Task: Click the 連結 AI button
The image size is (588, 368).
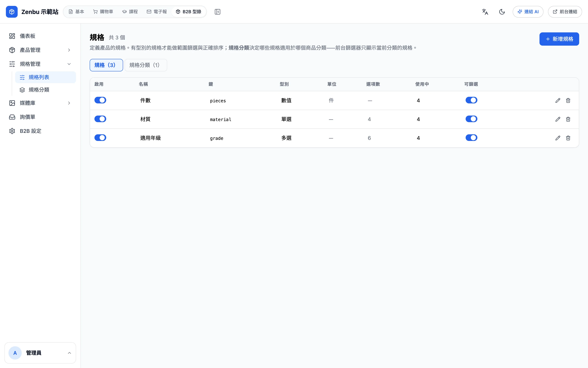Action: [528, 12]
